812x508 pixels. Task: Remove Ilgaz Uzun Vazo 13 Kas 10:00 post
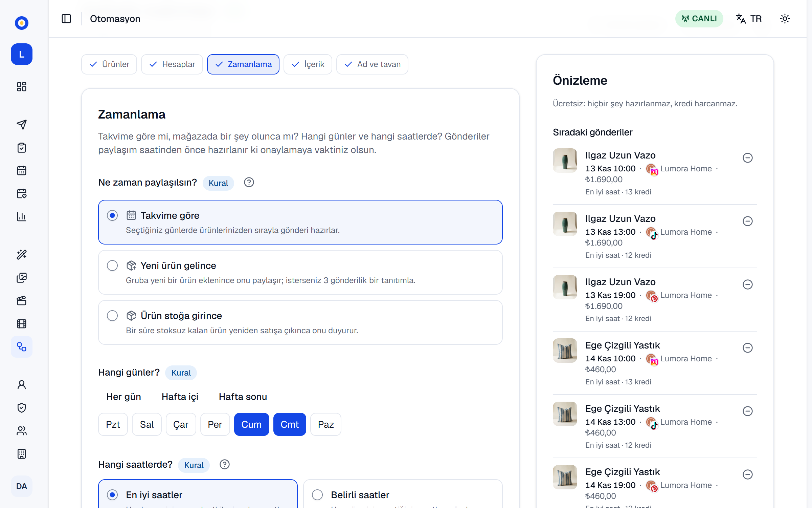748,158
